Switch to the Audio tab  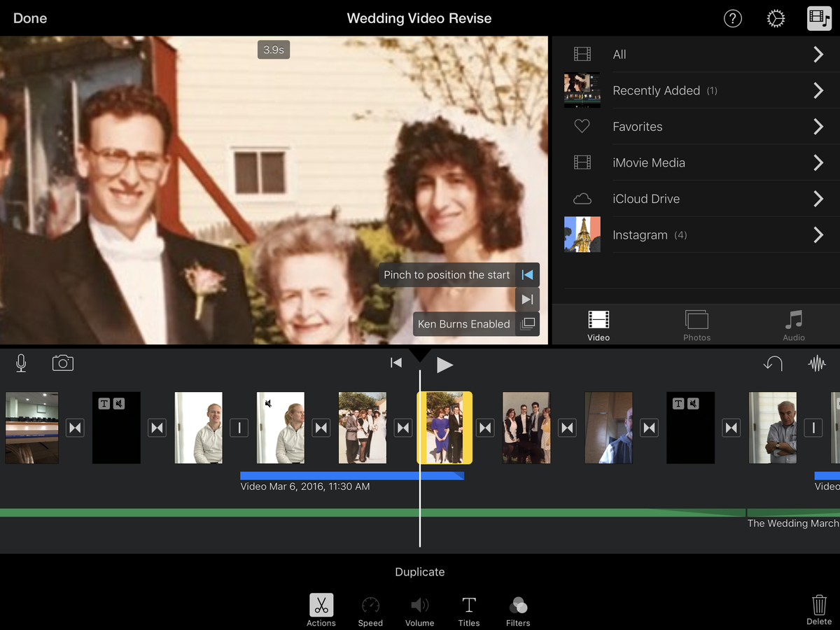pos(794,326)
